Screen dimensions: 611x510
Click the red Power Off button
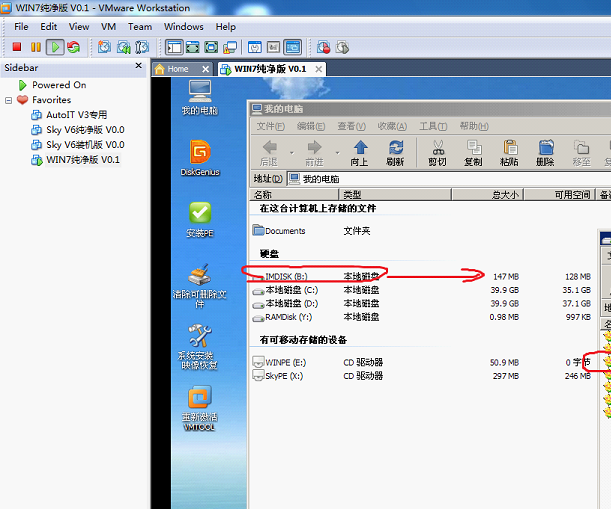pyautogui.click(x=17, y=47)
